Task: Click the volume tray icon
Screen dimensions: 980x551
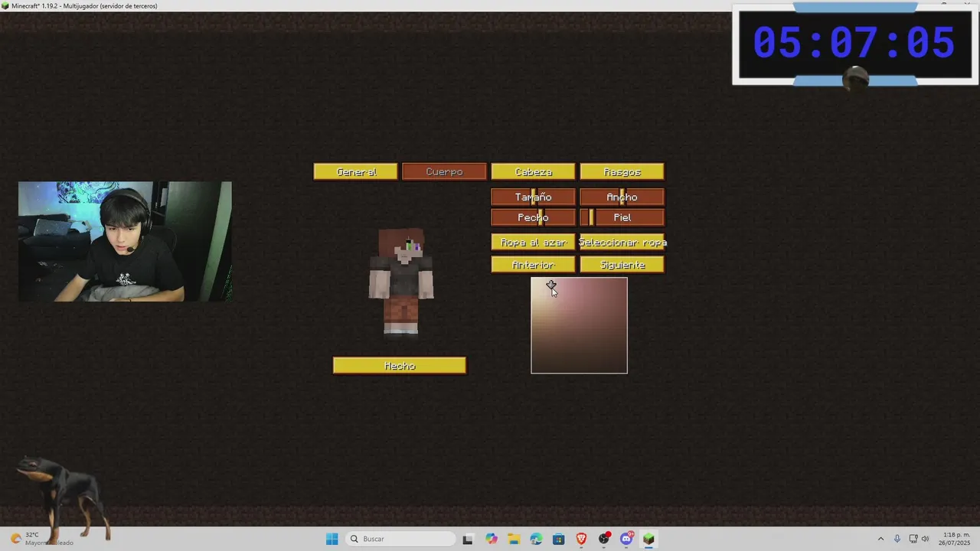Action: pos(925,539)
